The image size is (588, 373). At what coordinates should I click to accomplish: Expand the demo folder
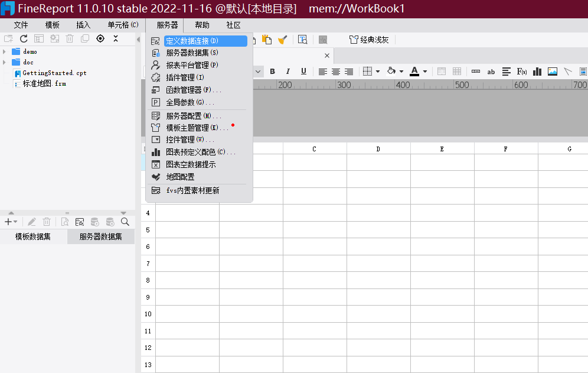coord(5,51)
